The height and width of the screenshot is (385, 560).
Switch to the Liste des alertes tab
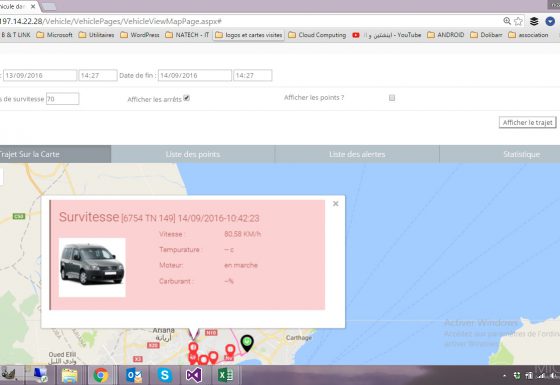point(357,154)
